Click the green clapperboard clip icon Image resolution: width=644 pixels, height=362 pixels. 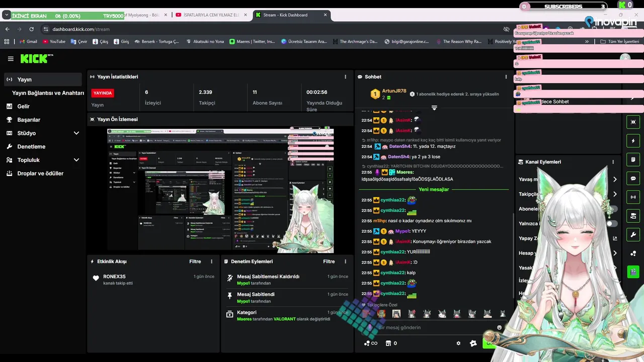pyautogui.click(x=633, y=271)
